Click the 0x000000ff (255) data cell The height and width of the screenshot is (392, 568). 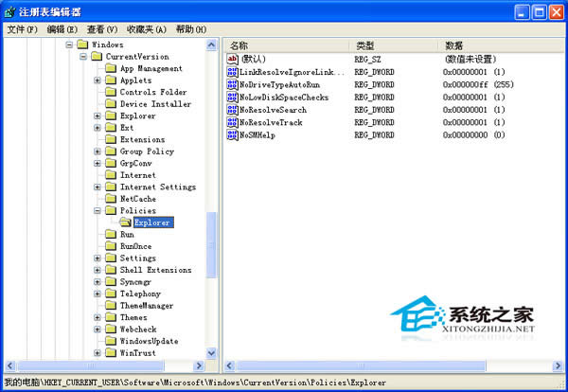pos(478,84)
